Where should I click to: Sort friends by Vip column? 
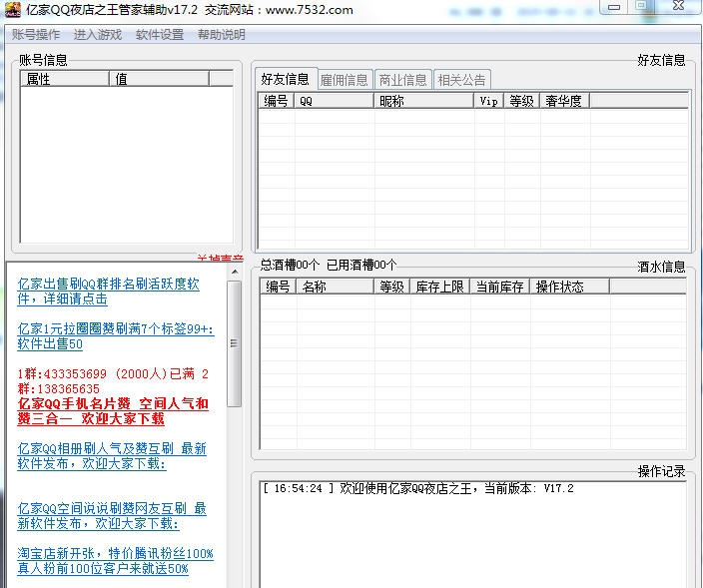(x=488, y=101)
